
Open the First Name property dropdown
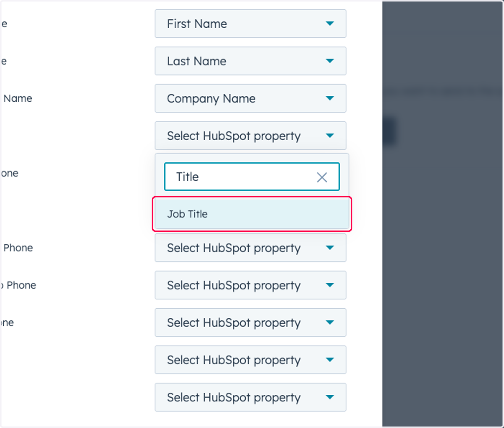(250, 24)
